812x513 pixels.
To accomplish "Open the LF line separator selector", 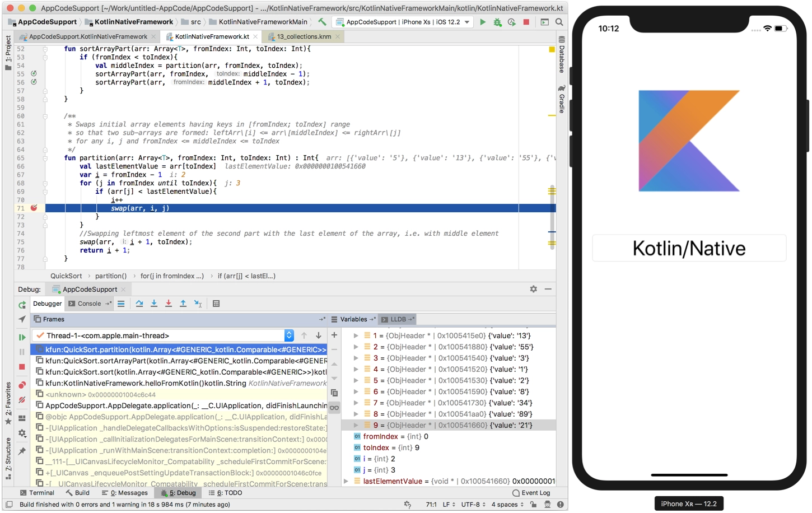I will (449, 505).
